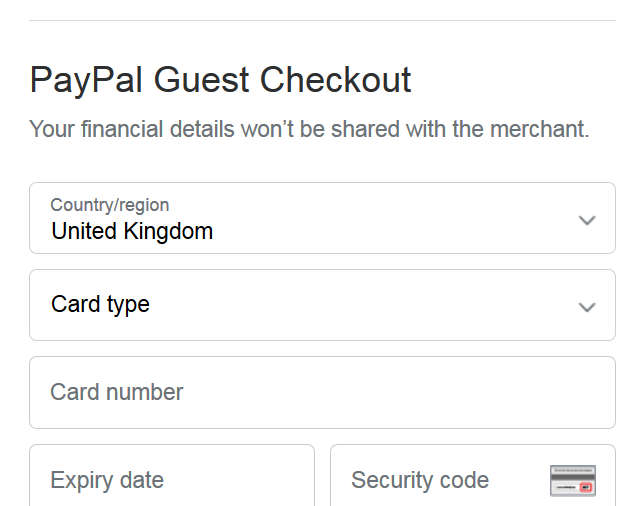Image resolution: width=633 pixels, height=506 pixels.
Task: Click the Country/region field label
Action: [x=109, y=205]
